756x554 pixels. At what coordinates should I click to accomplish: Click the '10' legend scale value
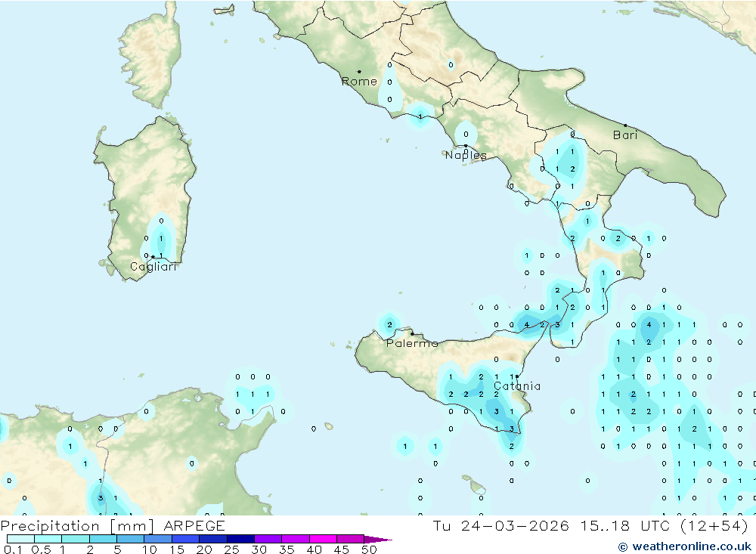click(x=150, y=549)
